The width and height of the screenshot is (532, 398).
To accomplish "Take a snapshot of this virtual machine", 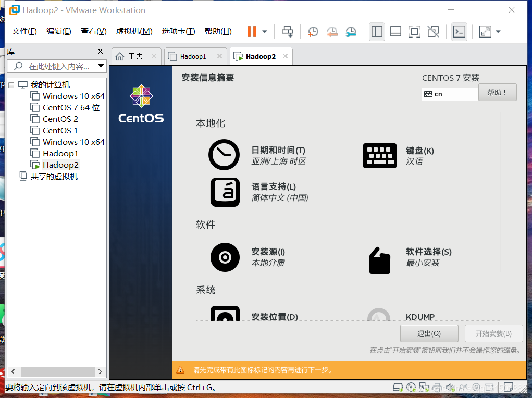I will [313, 32].
